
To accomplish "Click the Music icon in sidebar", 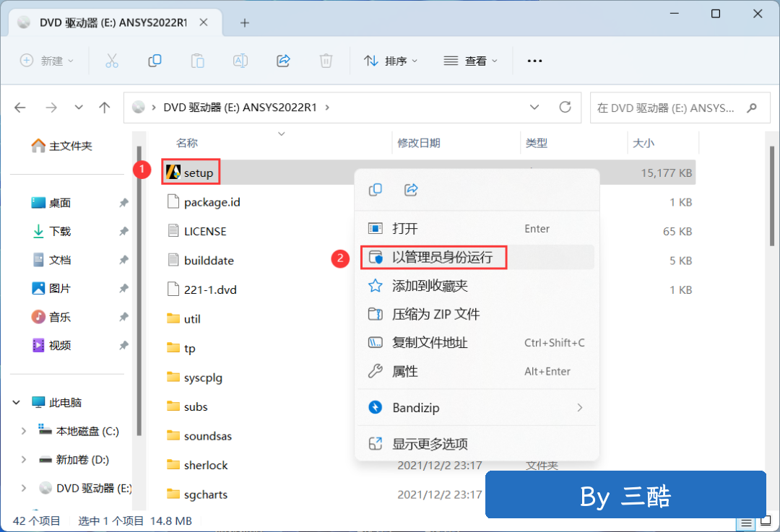I will 38,317.
